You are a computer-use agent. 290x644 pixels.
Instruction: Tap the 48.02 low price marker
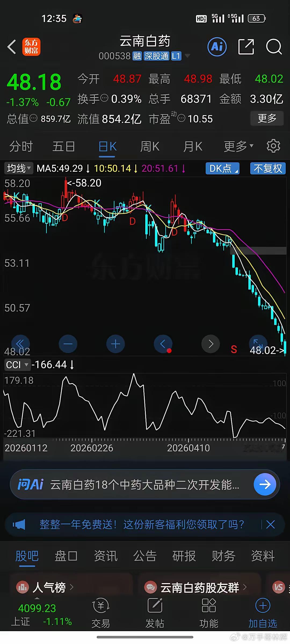tap(267, 350)
